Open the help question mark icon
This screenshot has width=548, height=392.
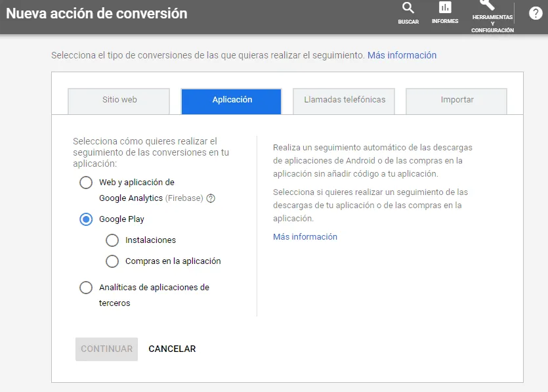click(x=536, y=13)
